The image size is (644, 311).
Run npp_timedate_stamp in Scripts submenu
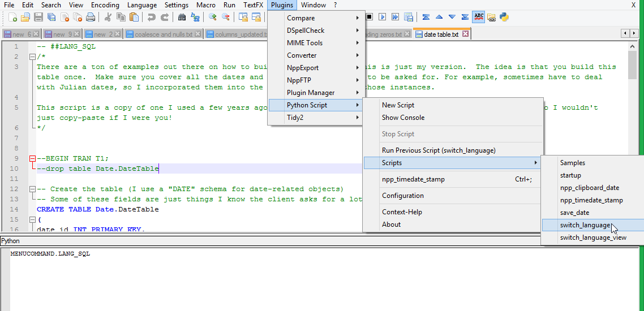point(593,200)
